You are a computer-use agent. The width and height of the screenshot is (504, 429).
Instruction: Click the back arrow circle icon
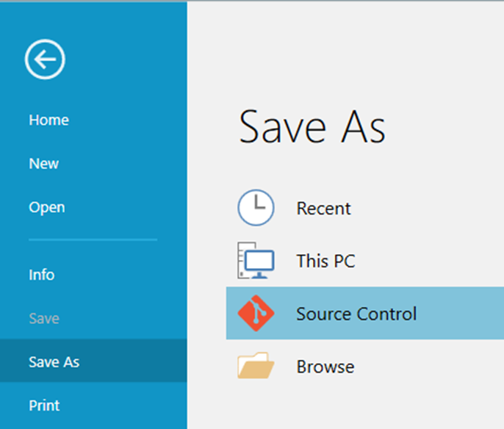point(45,59)
